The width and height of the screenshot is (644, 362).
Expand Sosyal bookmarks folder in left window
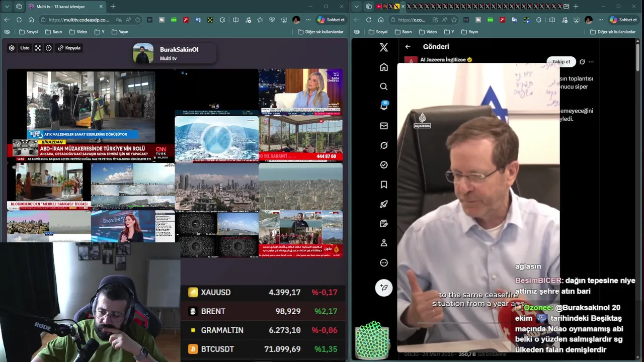(29, 32)
